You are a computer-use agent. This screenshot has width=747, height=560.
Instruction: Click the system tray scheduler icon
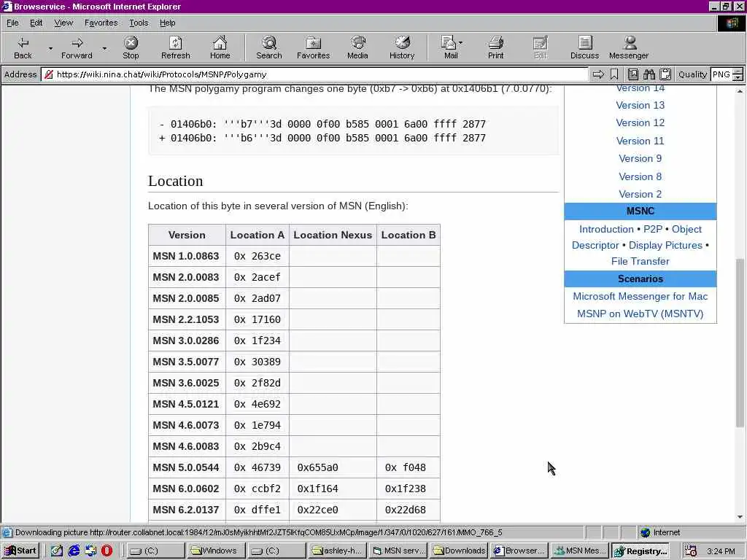pos(691,551)
